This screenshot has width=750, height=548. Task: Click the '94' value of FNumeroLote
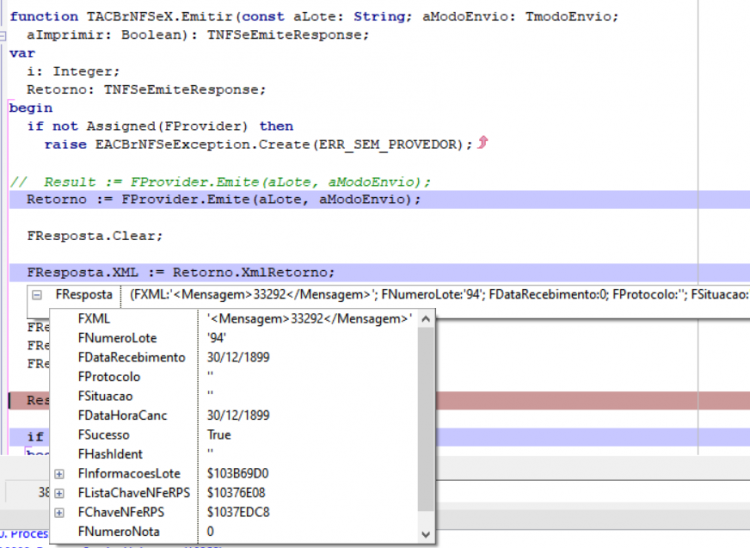pos(216,338)
